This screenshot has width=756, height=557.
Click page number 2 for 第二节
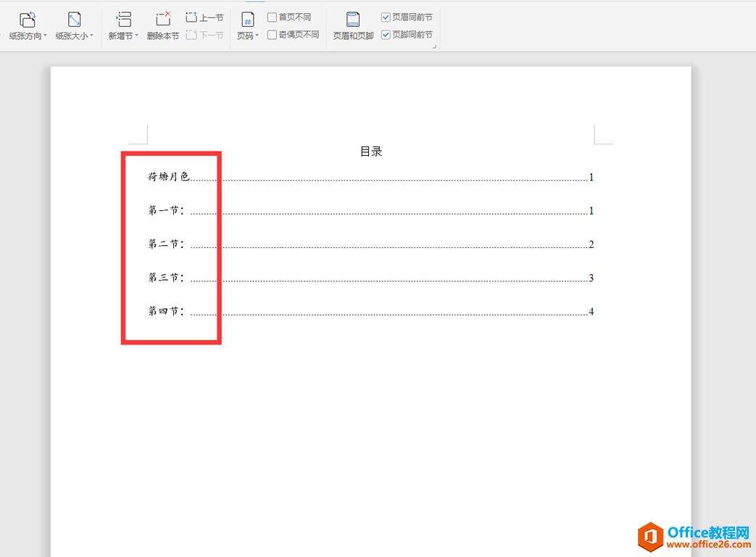click(x=591, y=244)
